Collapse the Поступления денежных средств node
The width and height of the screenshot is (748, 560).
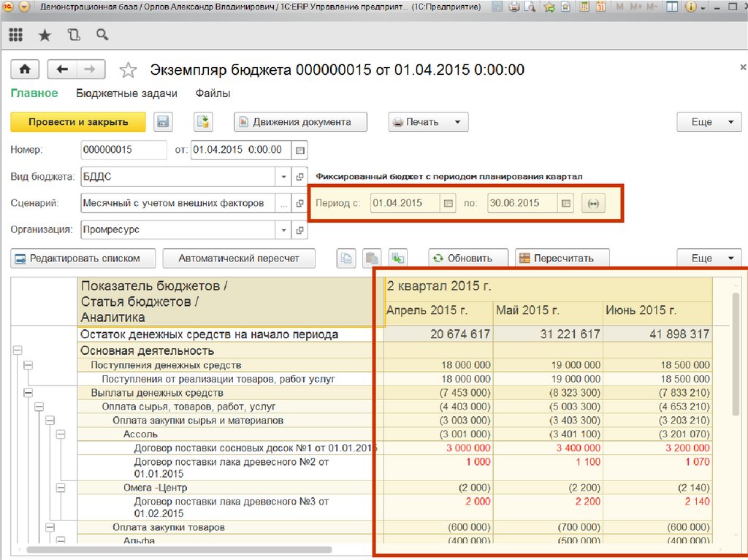(x=28, y=364)
